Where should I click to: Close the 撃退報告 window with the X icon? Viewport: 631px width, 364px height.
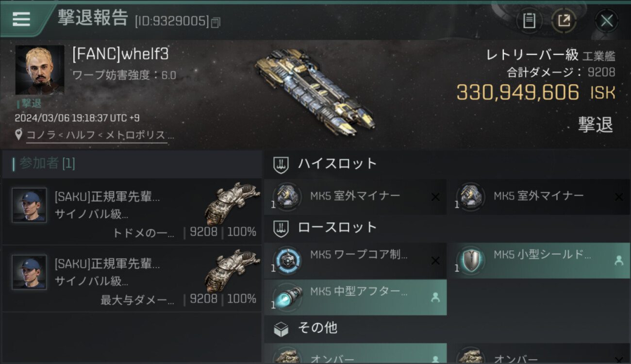pos(607,21)
